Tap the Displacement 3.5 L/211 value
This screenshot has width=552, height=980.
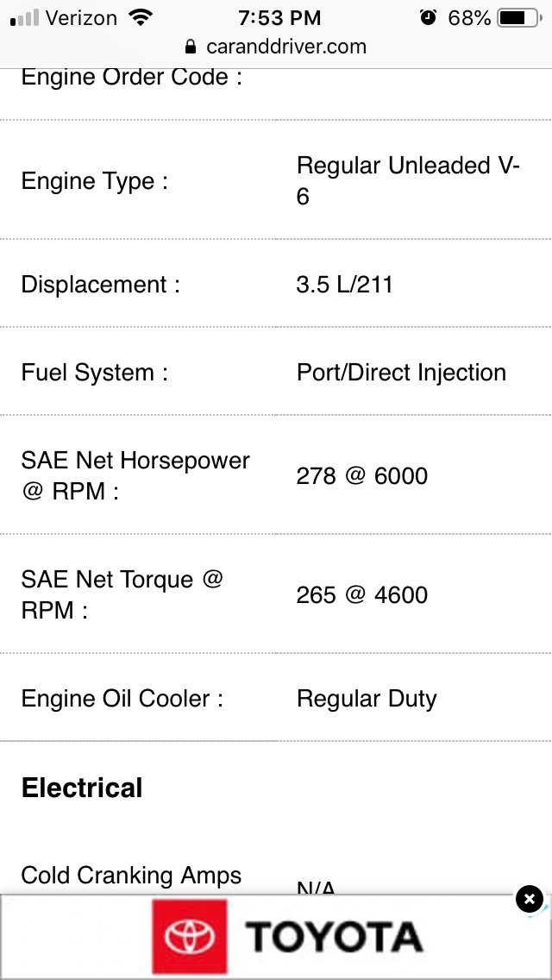pyautogui.click(x=344, y=285)
